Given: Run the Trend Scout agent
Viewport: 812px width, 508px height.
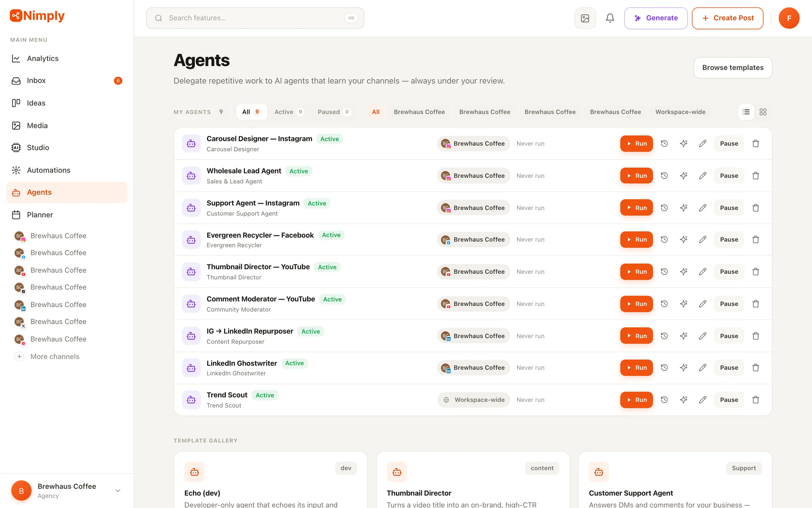Looking at the screenshot, I should tap(636, 400).
